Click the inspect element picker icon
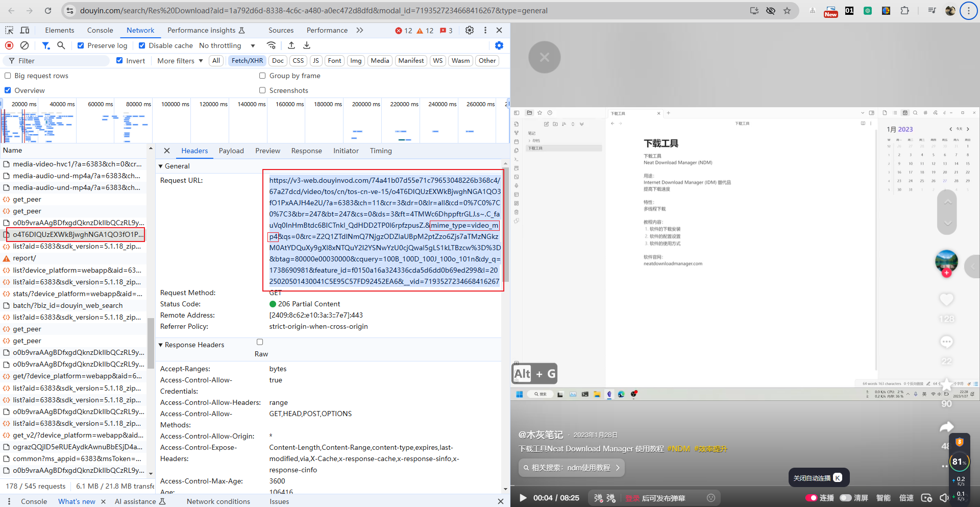 pos(9,30)
